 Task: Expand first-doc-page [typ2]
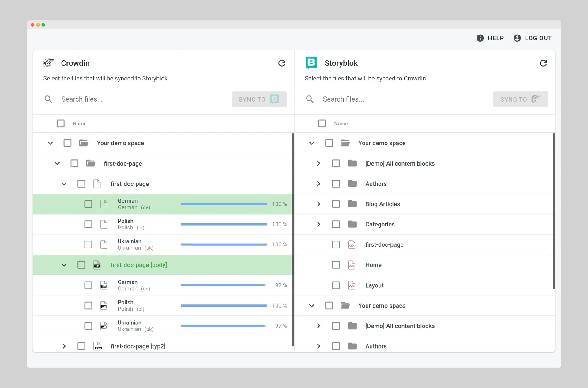pyautogui.click(x=64, y=346)
